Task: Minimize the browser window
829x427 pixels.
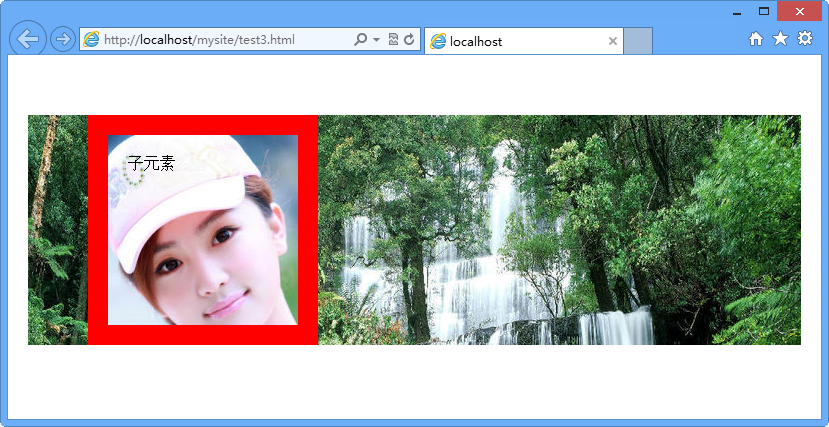Action: click(x=736, y=12)
